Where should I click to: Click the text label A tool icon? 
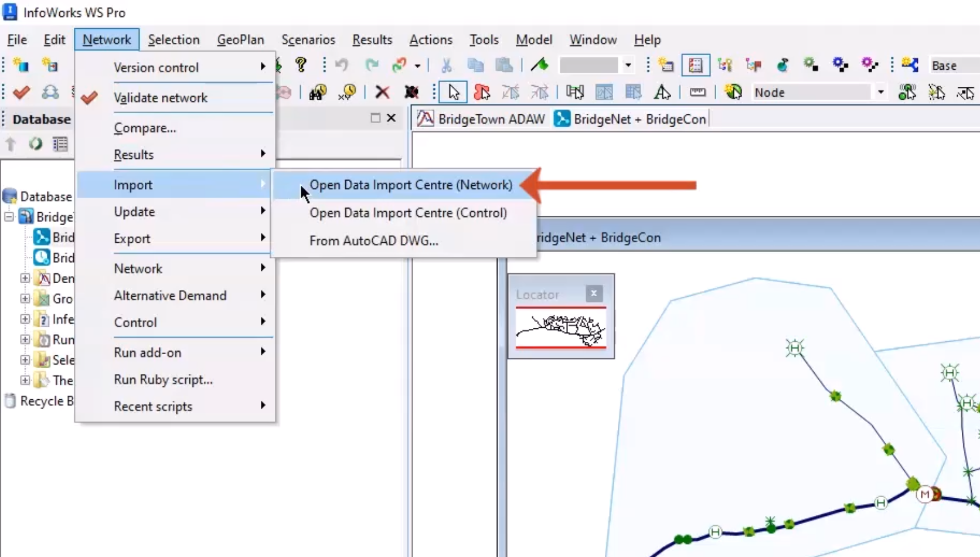[x=662, y=92]
